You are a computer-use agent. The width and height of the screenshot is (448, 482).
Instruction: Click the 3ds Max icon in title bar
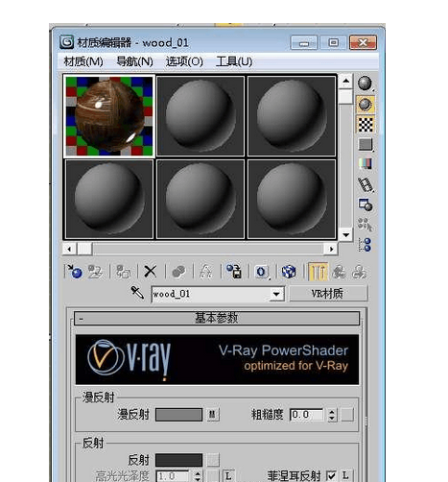click(67, 42)
